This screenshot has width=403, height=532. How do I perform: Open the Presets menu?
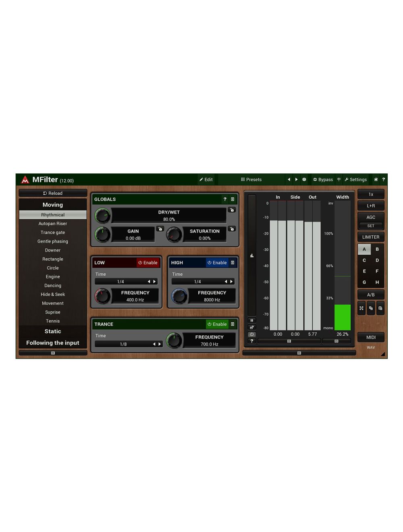[x=251, y=179]
